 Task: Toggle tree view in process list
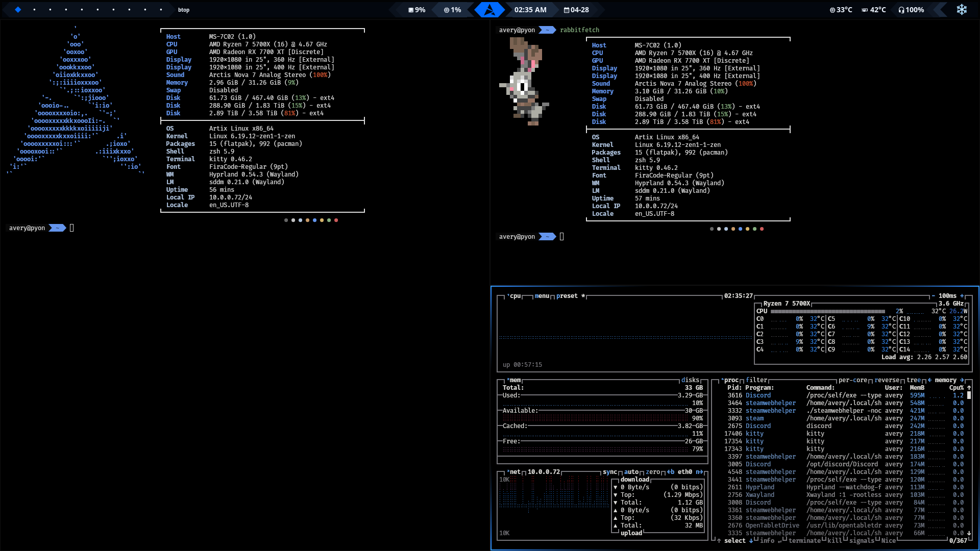(914, 380)
